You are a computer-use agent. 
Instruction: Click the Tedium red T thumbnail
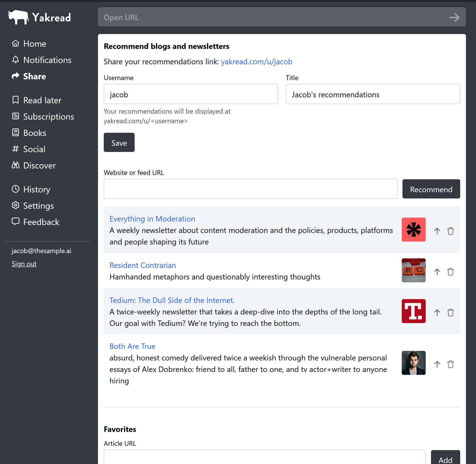click(413, 311)
